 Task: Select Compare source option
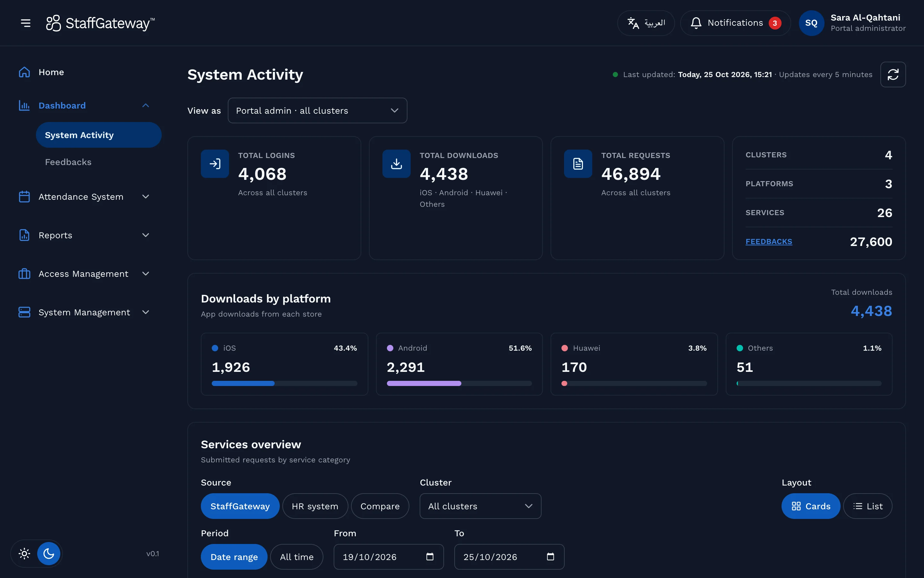(380, 506)
